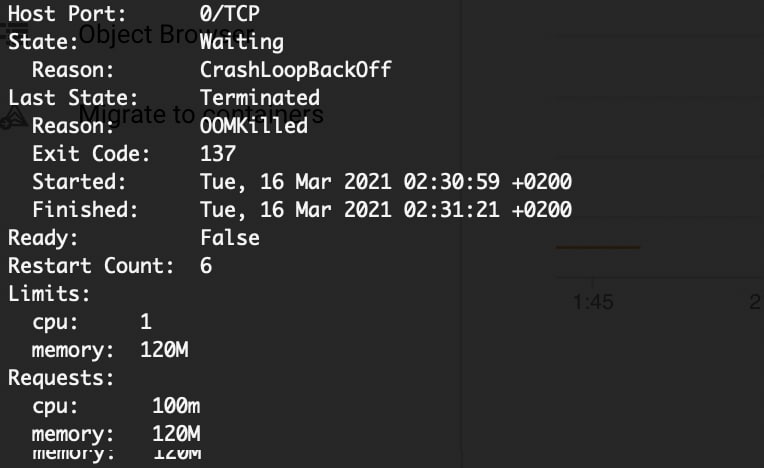This screenshot has width=764, height=468.
Task: Click the OOMKilled reason value
Action: (x=254, y=126)
